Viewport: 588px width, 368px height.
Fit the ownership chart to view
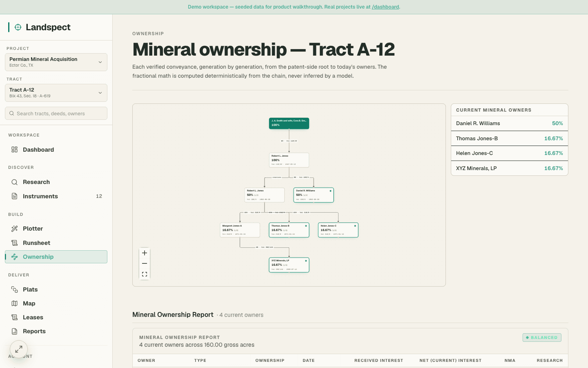(x=145, y=274)
